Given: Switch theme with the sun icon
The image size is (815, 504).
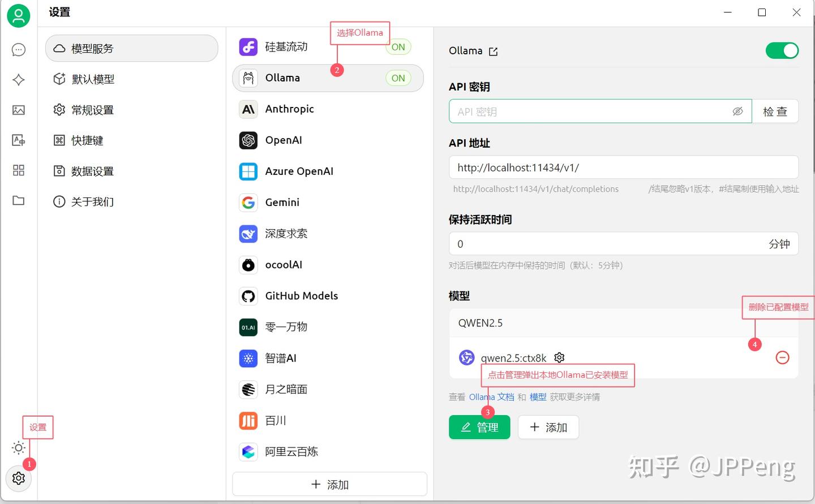Looking at the screenshot, I should (19, 448).
